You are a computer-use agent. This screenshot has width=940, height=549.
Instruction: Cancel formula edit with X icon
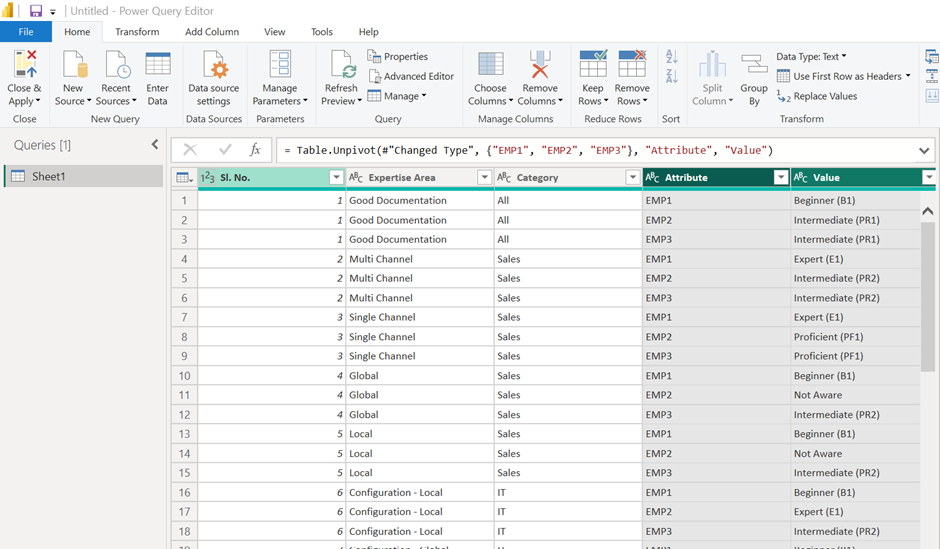190,150
